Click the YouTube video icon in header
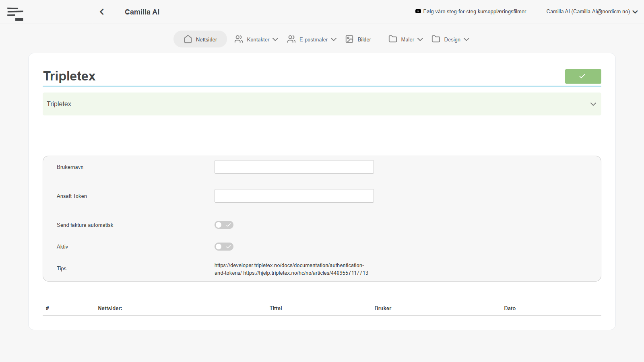This screenshot has width=644, height=362. [418, 11]
